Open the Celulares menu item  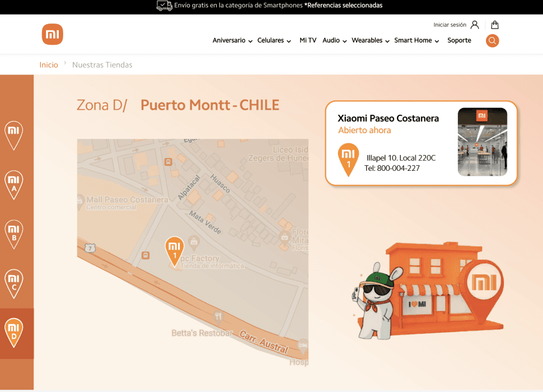[x=270, y=40]
